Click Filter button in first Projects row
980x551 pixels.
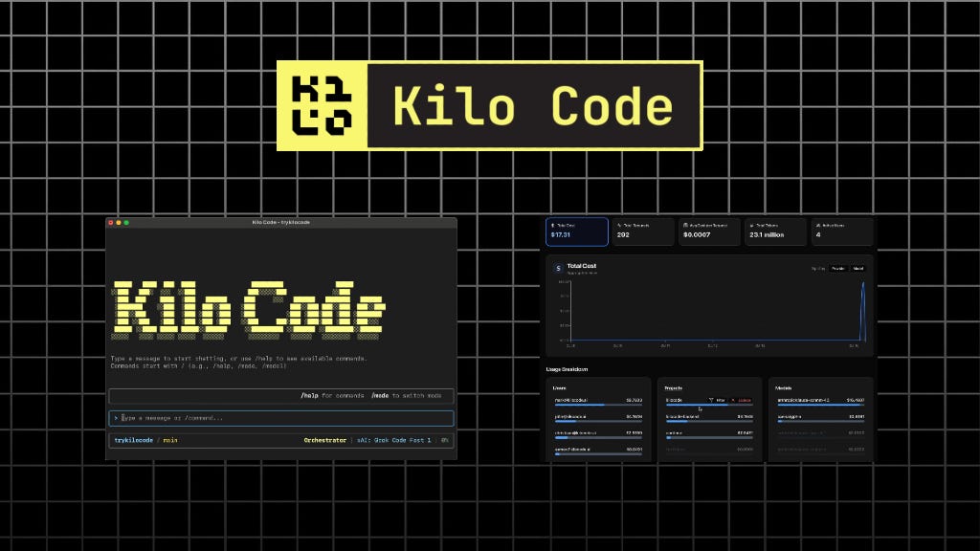click(717, 400)
